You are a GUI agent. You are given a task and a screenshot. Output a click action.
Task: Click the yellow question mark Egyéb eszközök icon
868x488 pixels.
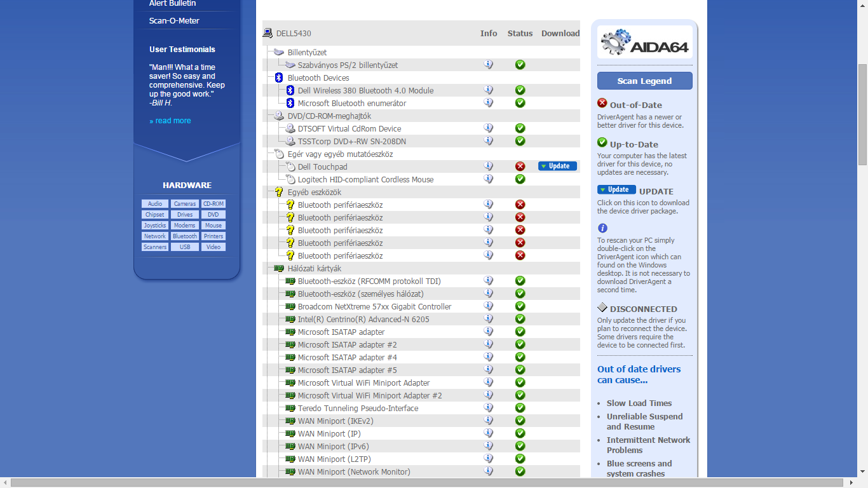[x=278, y=192]
